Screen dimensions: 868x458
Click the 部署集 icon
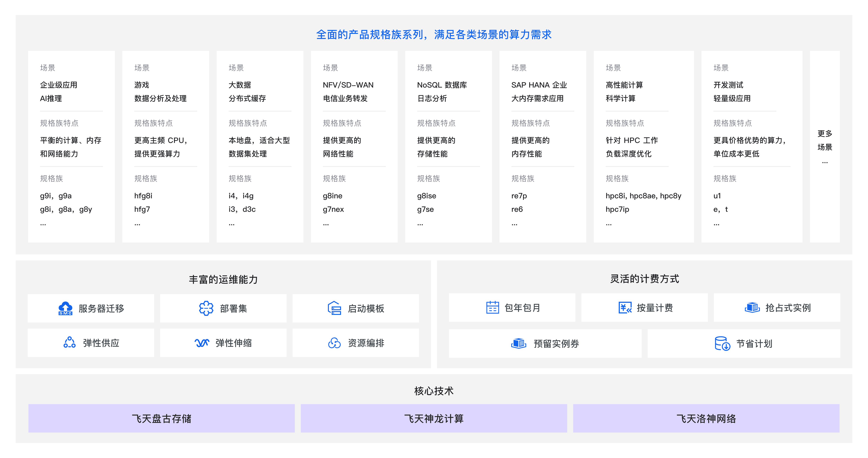point(206,308)
